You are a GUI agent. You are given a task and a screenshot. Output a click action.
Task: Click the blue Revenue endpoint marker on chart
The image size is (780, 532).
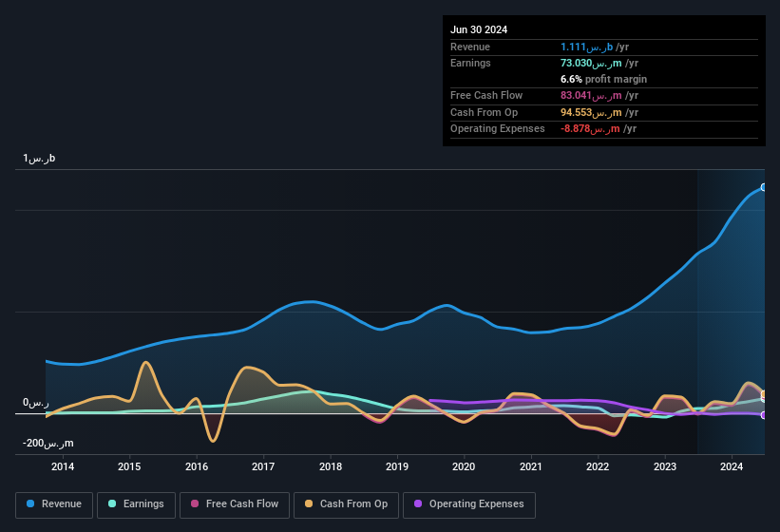pyautogui.click(x=763, y=187)
